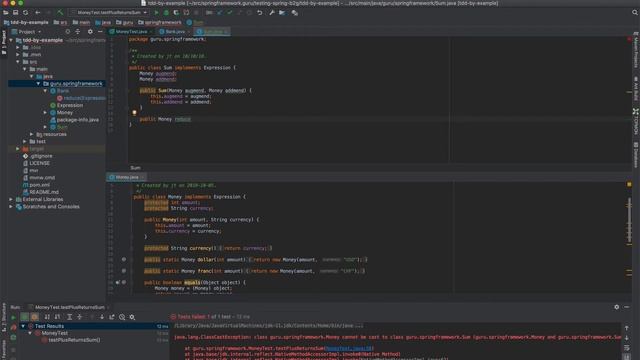This screenshot has width=640, height=360.
Task: Switch to the Bank.java editor tab
Action: point(174,31)
